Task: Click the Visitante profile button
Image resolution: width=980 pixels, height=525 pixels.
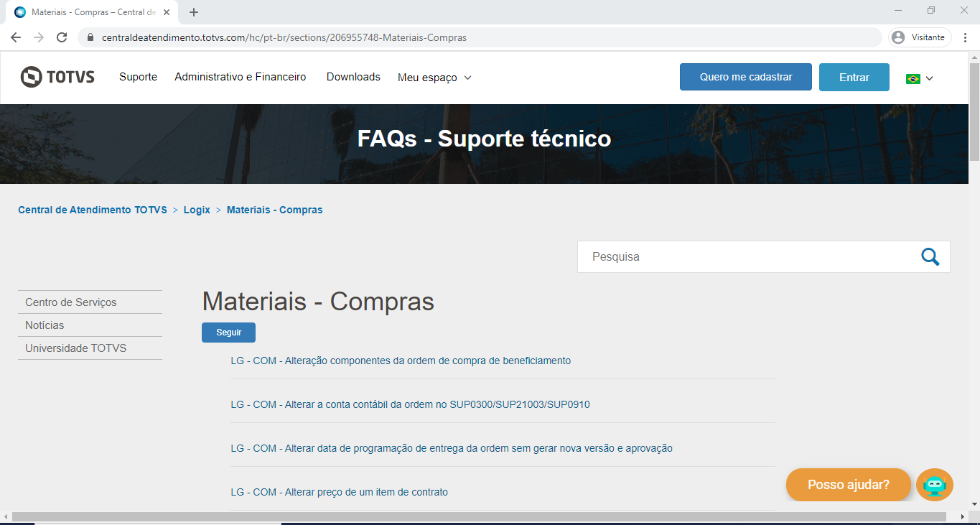Action: click(920, 37)
